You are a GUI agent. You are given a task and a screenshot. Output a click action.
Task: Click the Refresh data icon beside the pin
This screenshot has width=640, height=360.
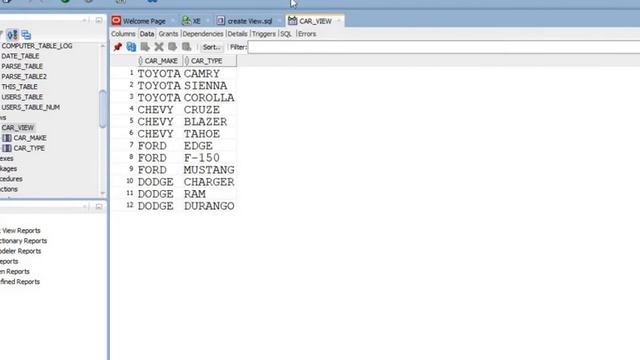click(x=131, y=47)
